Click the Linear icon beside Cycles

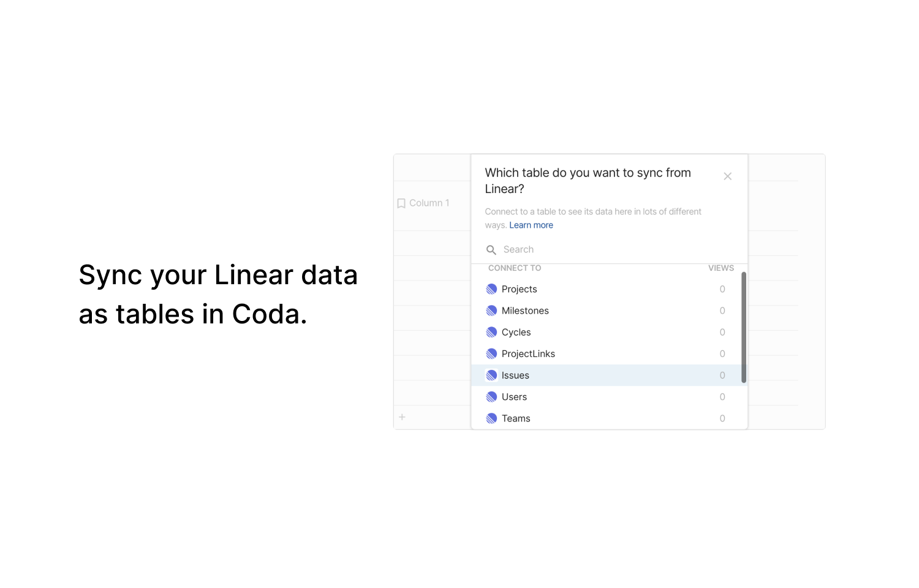pos(491,332)
